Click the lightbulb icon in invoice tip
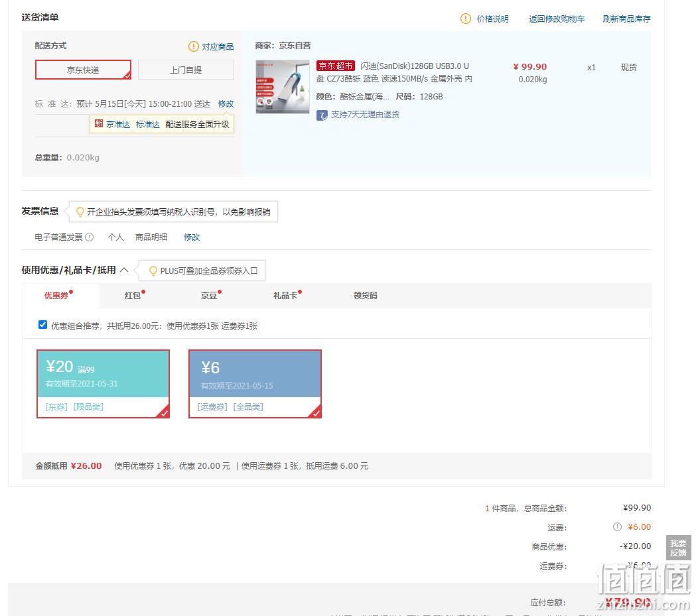 click(x=80, y=212)
